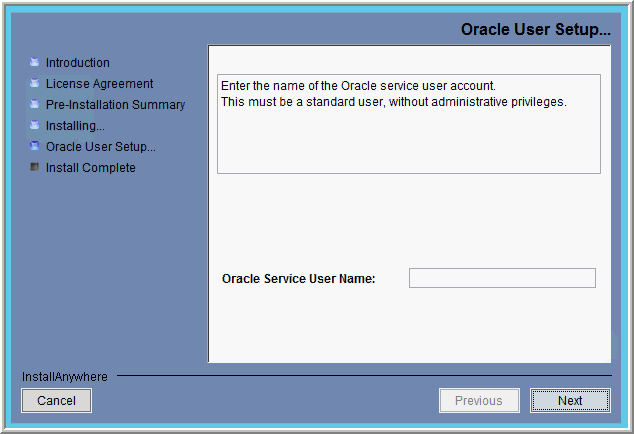Select the Introduction step label
Image resolution: width=634 pixels, height=434 pixels.
click(78, 63)
